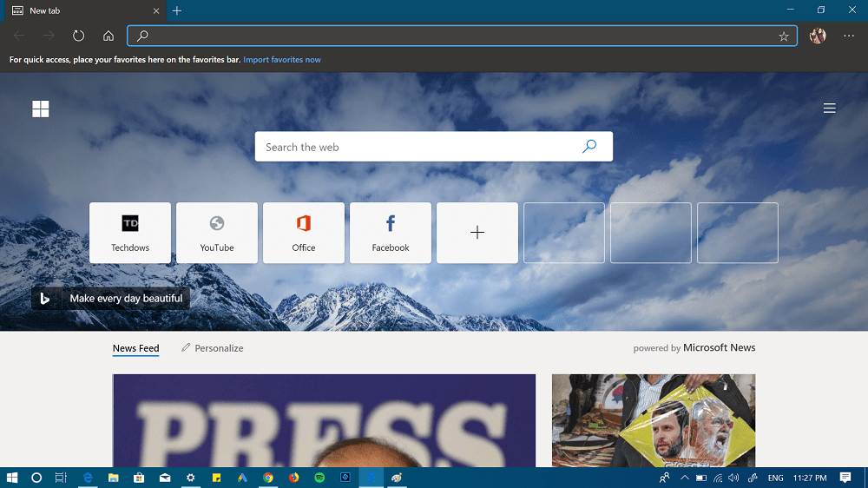Open the page settings hamburger menu
Viewport: 868px width, 488px height.
click(829, 108)
